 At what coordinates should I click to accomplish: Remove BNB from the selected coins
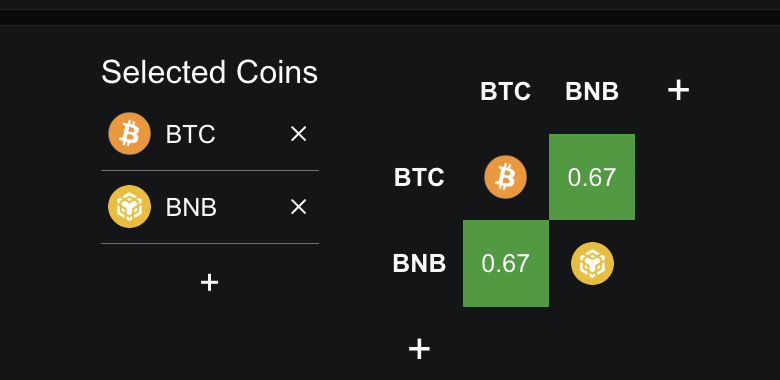pyautogui.click(x=298, y=207)
